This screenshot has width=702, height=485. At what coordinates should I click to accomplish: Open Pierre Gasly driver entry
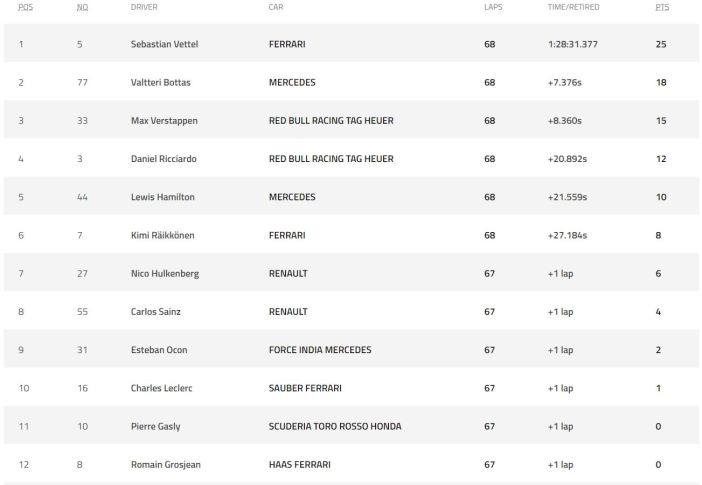[x=155, y=426]
